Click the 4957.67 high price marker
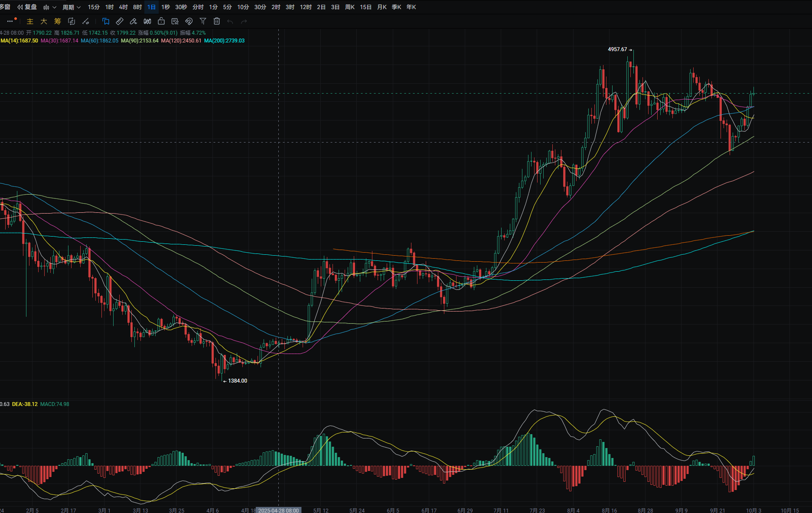812x513 pixels. pos(617,49)
